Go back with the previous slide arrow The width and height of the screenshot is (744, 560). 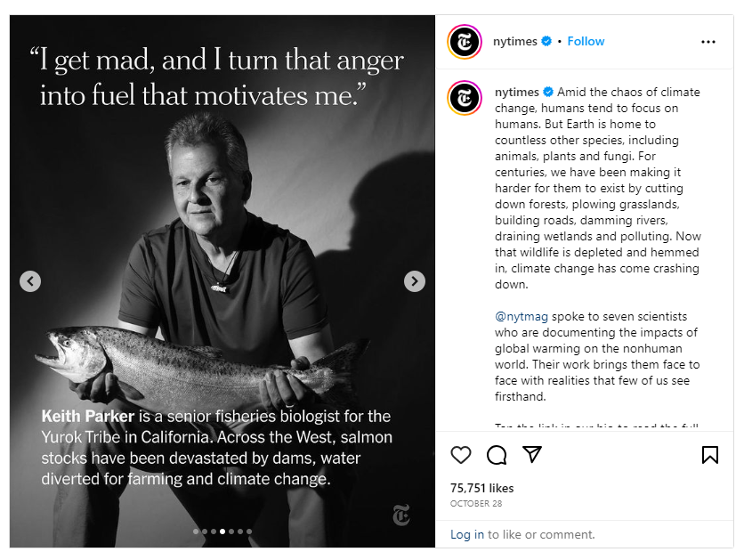30,281
